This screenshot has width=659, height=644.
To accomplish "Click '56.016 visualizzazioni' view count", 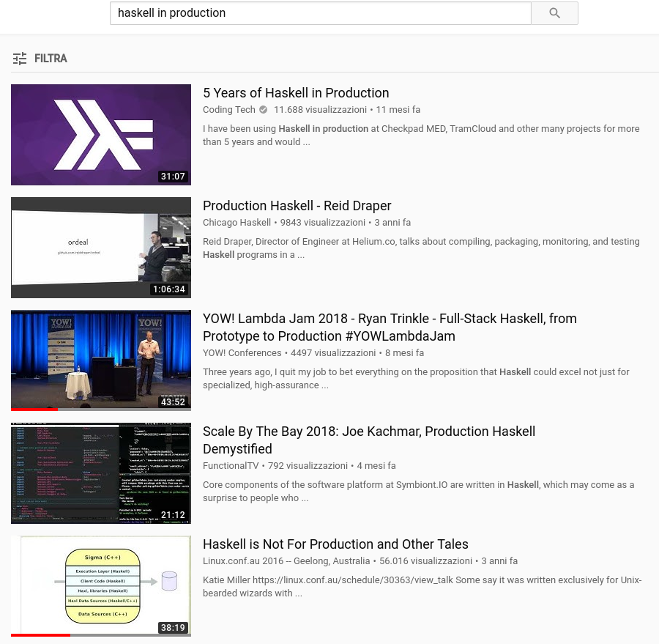I will tap(425, 561).
